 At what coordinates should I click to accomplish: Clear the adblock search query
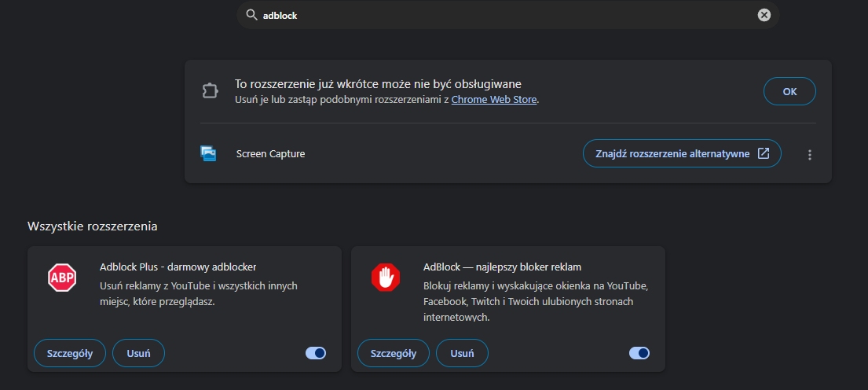click(764, 16)
